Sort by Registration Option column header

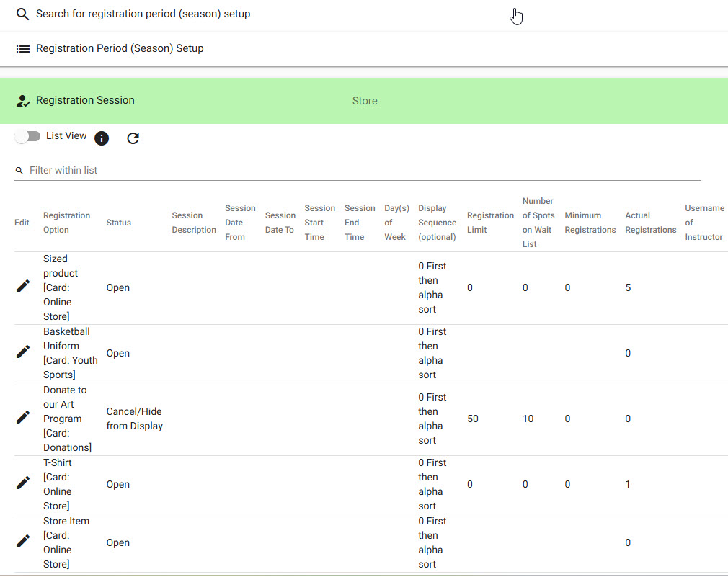66,223
